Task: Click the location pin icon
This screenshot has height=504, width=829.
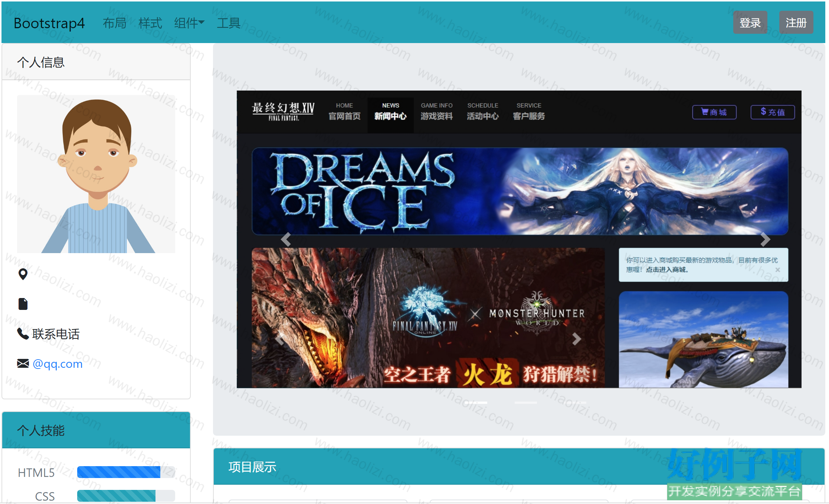Action: click(x=23, y=274)
